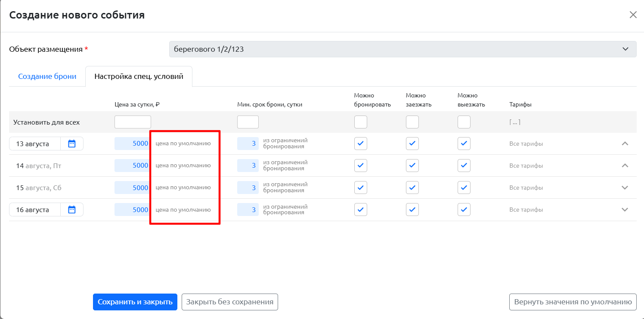644x319 pixels.
Task: Uncheck Можно выезжать for 14 августа
Action: pyautogui.click(x=464, y=166)
